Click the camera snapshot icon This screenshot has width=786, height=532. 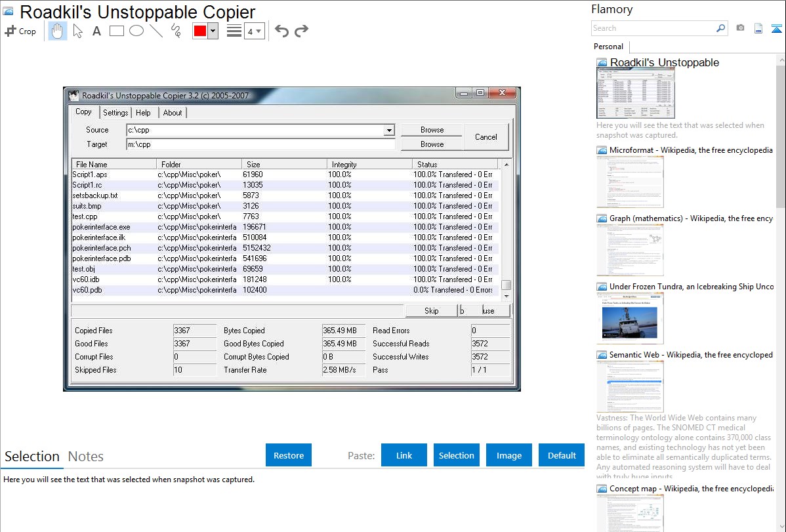pyautogui.click(x=740, y=28)
